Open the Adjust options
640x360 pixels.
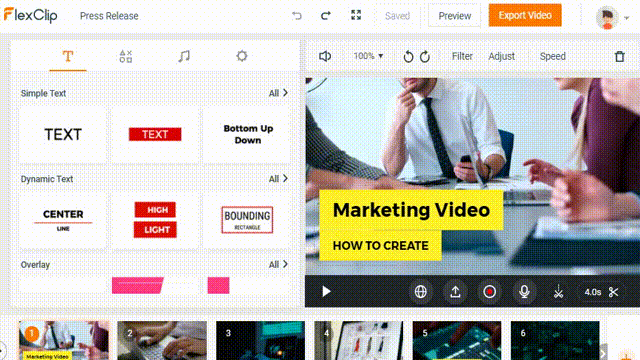[x=502, y=56]
